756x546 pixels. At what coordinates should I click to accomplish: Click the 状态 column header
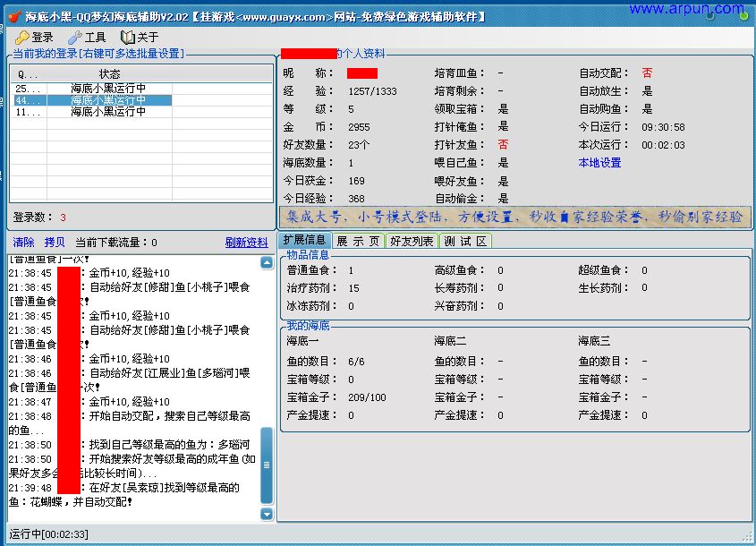(109, 74)
